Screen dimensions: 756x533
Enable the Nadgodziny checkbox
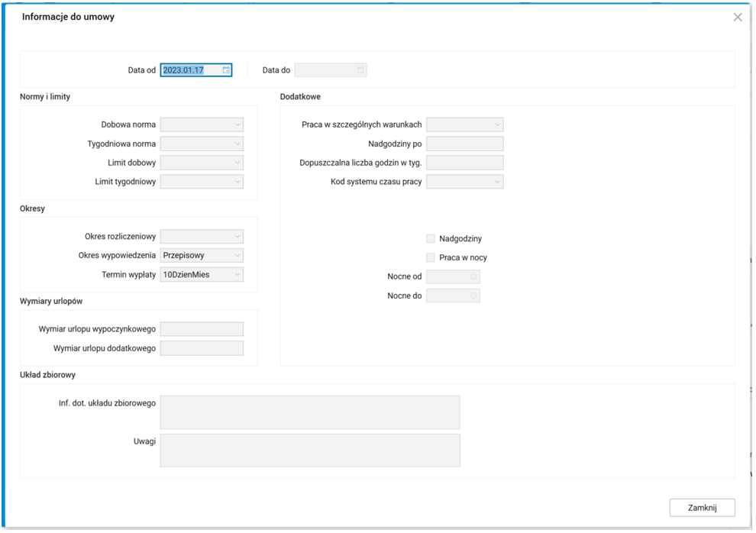pos(431,239)
